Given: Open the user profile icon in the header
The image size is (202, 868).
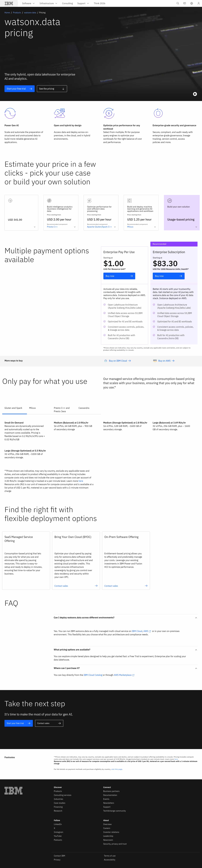Looking at the screenshot, I should (x=198, y=3).
